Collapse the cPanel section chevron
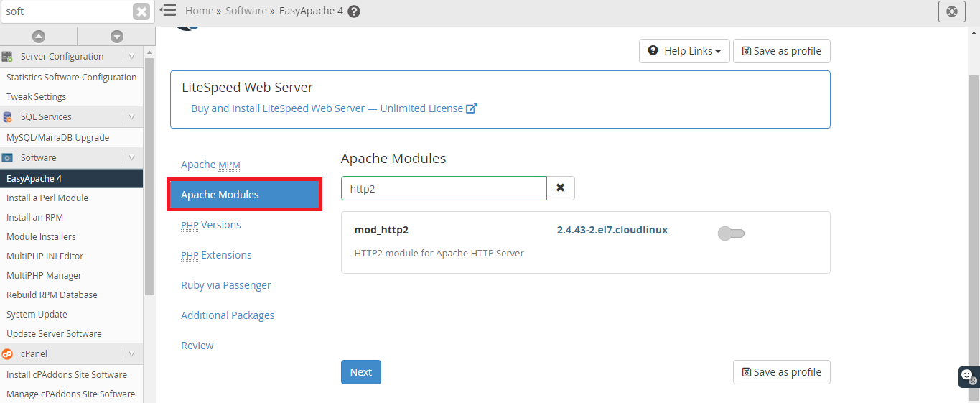Image resolution: width=980 pixels, height=403 pixels. (131, 354)
